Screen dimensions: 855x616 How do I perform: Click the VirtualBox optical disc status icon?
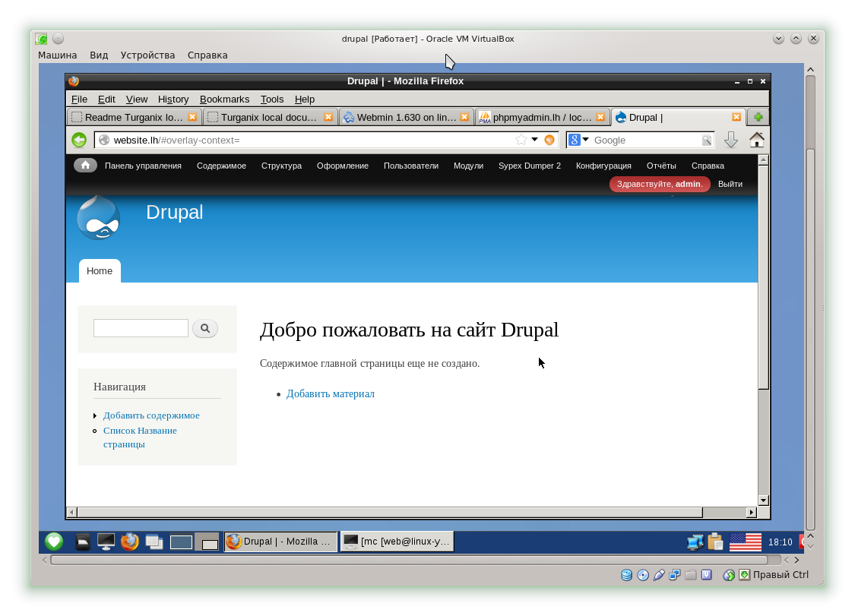coord(643,575)
